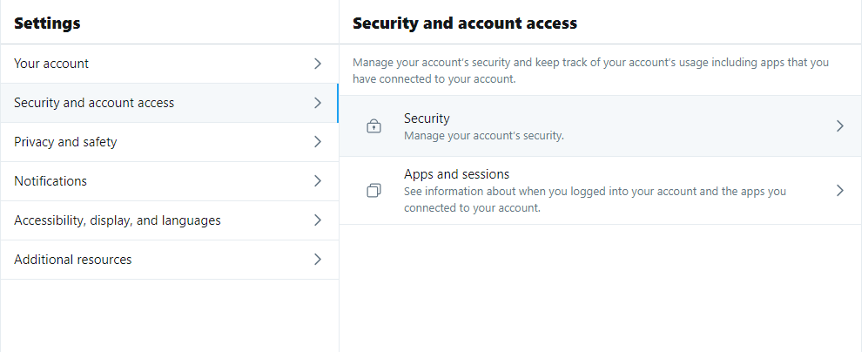Select Additional resources menu item
868x352 pixels.
click(73, 260)
